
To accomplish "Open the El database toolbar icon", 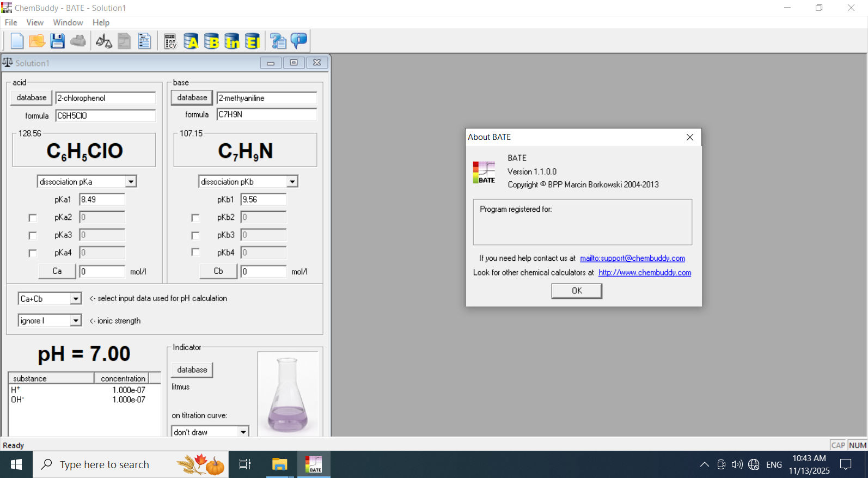I will 252,41.
